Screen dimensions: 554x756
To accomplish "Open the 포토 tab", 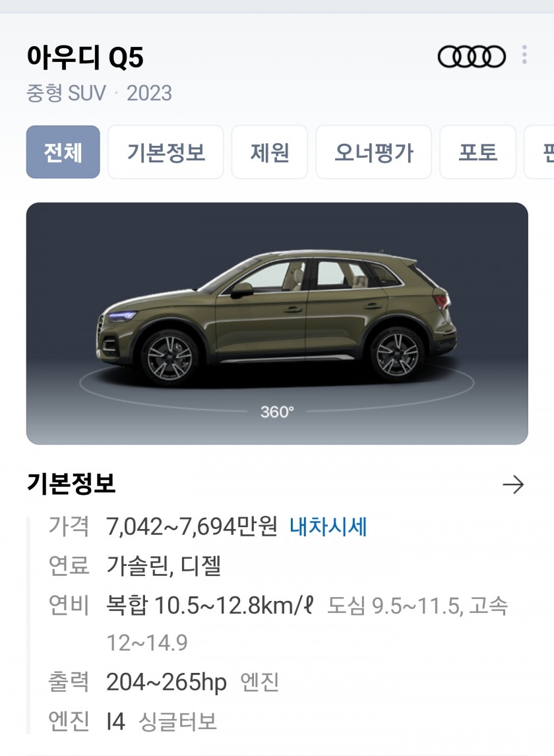I will [x=477, y=152].
